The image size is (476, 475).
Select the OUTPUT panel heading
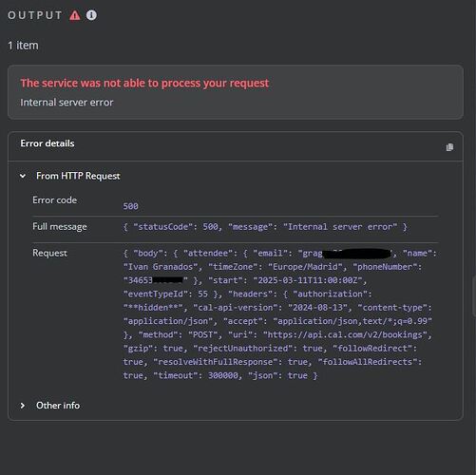click(35, 15)
